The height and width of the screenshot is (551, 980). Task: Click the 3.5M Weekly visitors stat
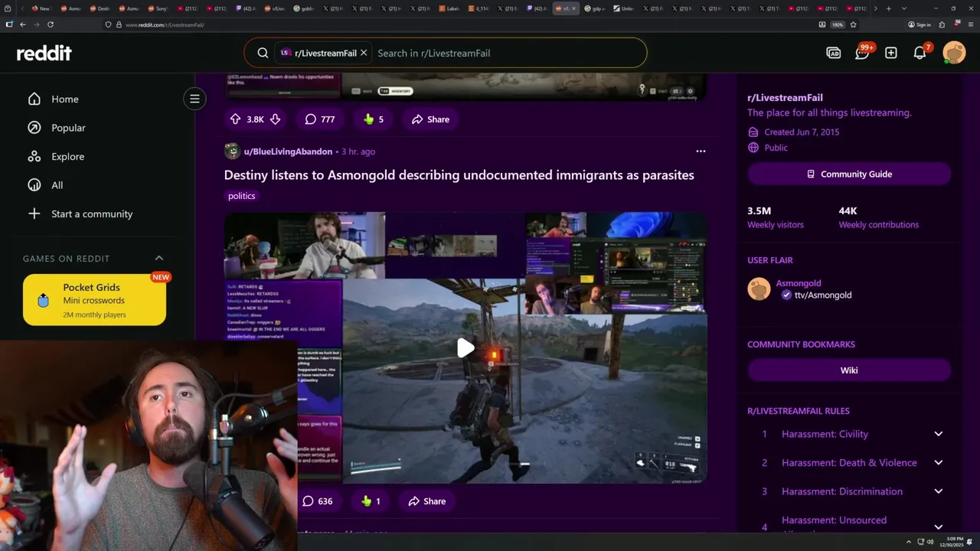pyautogui.click(x=776, y=217)
